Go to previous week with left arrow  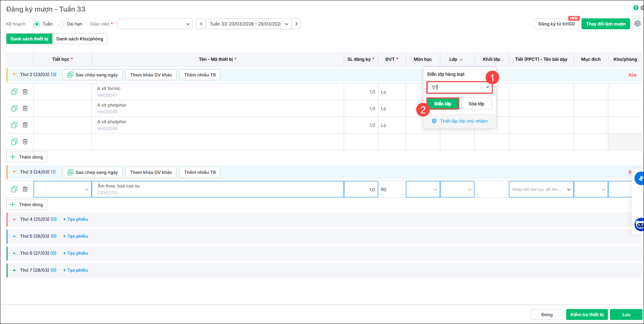pos(201,24)
